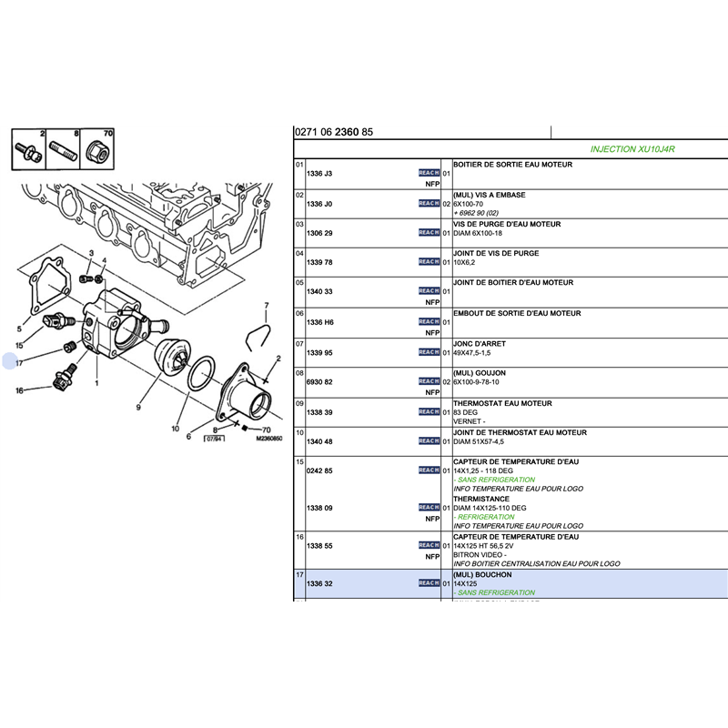Open the flange screw thumbnail numbered 2

pos(29,149)
